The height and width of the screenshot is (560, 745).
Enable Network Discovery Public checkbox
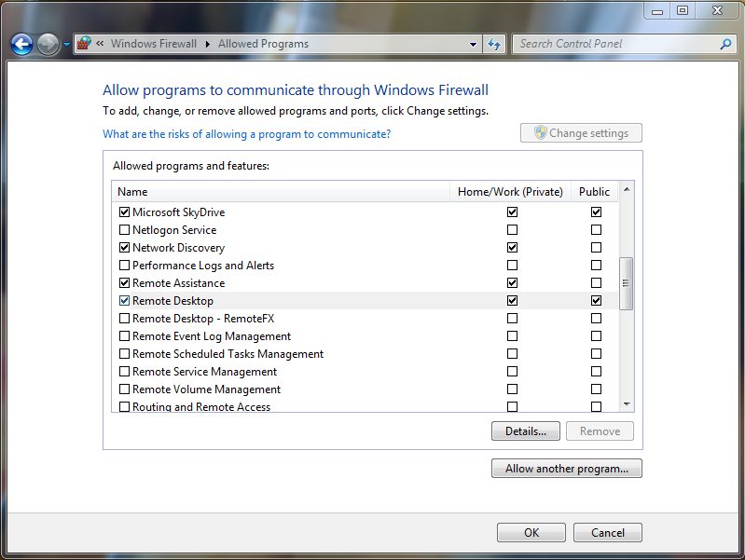(597, 248)
